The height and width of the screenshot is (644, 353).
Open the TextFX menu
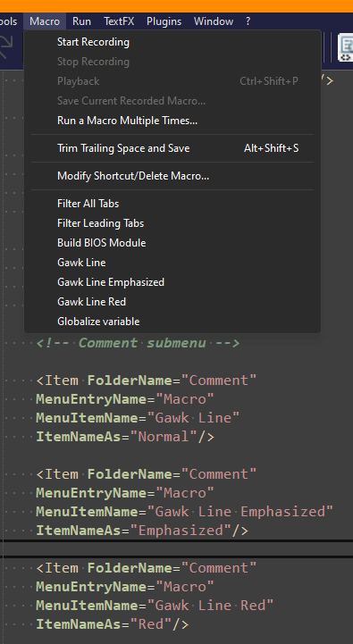tap(119, 21)
